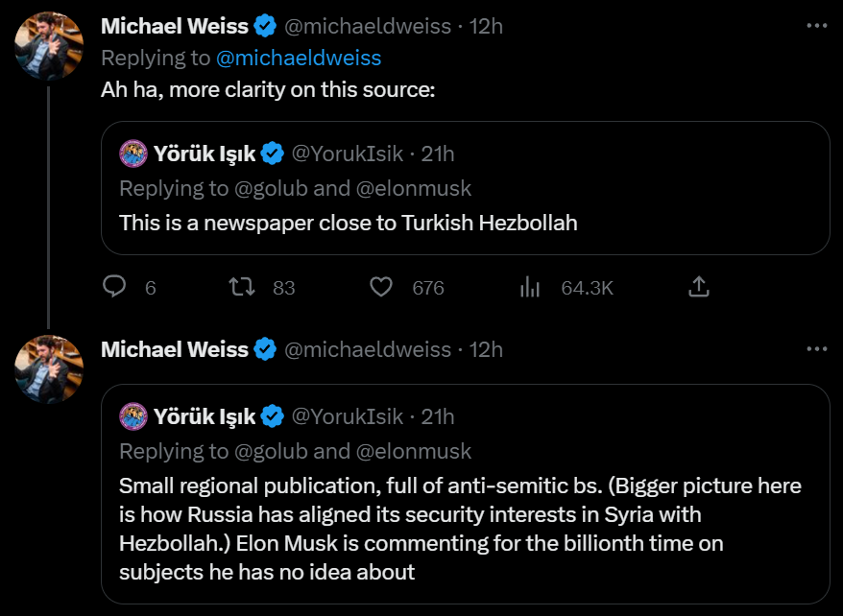Click @michaeldweiss handle on the second tweet
The width and height of the screenshot is (843, 616).
(368, 349)
